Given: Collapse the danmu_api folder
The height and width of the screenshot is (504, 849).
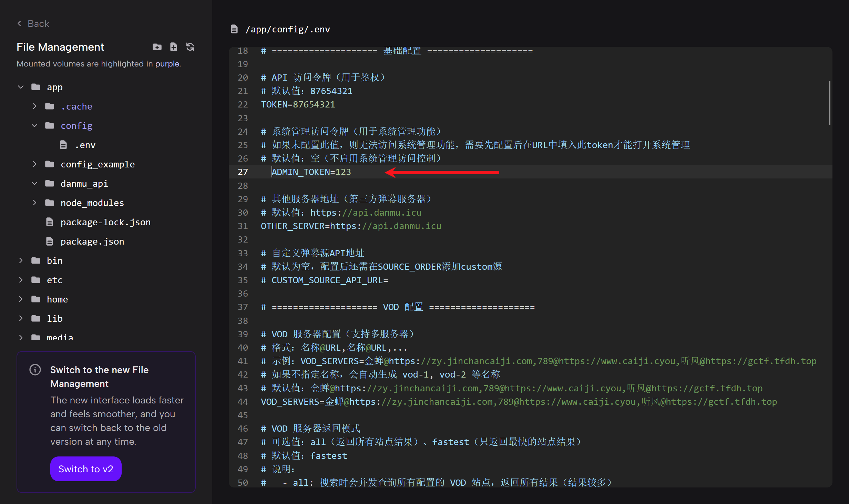Looking at the screenshot, I should click(x=34, y=184).
